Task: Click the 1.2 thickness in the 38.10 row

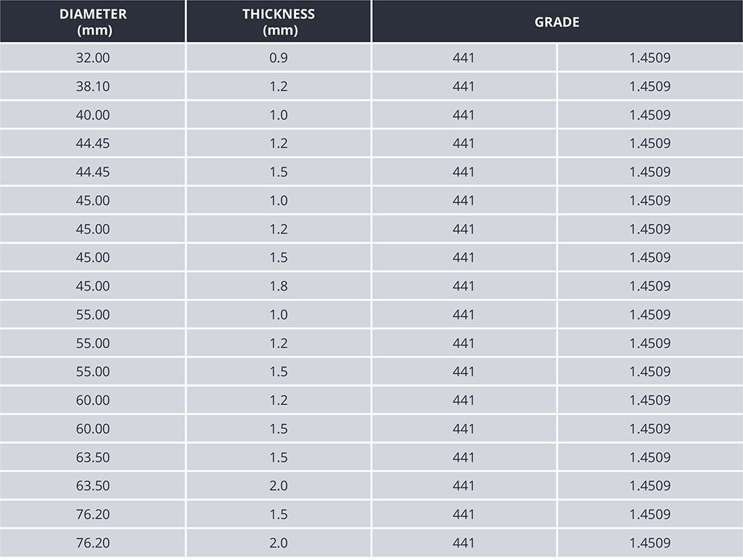Action: [279, 86]
